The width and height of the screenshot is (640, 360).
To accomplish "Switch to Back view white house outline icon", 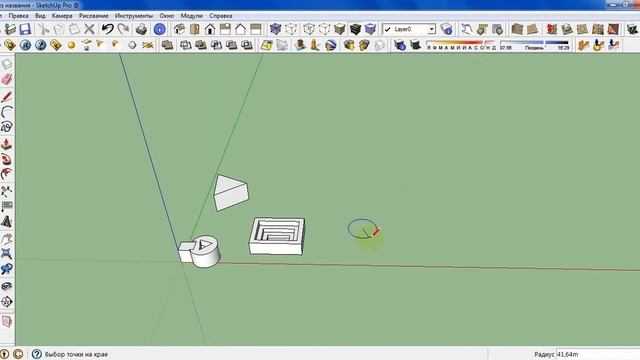I will 240,29.
